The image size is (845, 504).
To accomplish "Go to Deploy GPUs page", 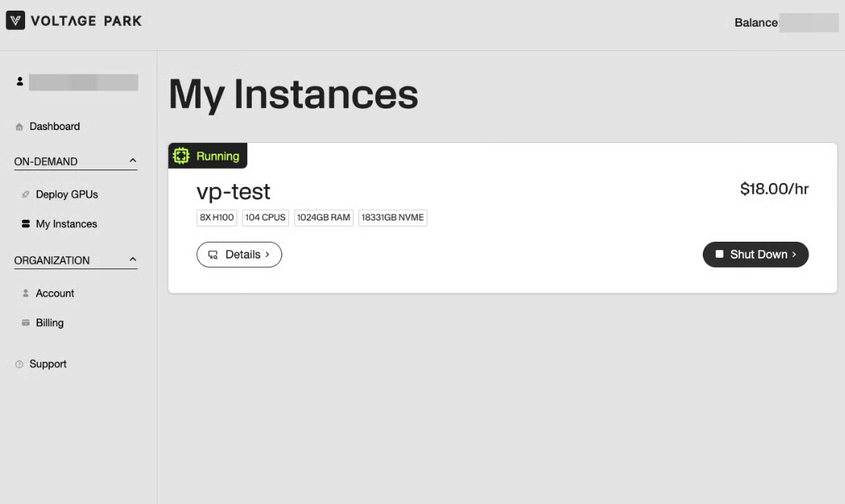I will 67,195.
